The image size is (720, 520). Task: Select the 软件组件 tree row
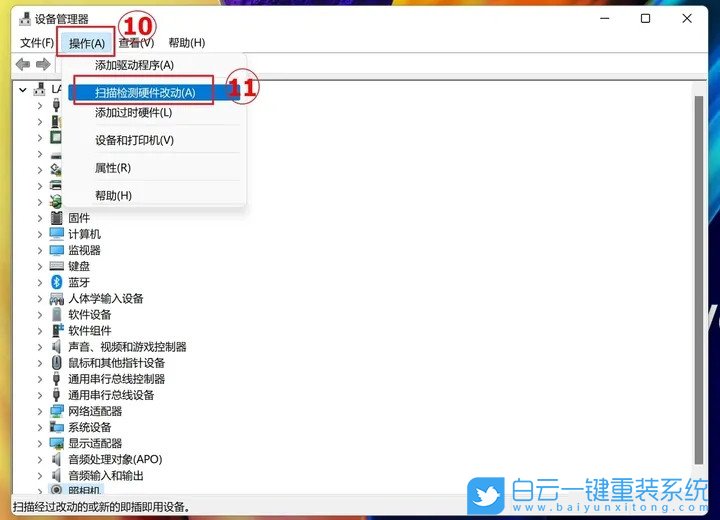pyautogui.click(x=90, y=330)
